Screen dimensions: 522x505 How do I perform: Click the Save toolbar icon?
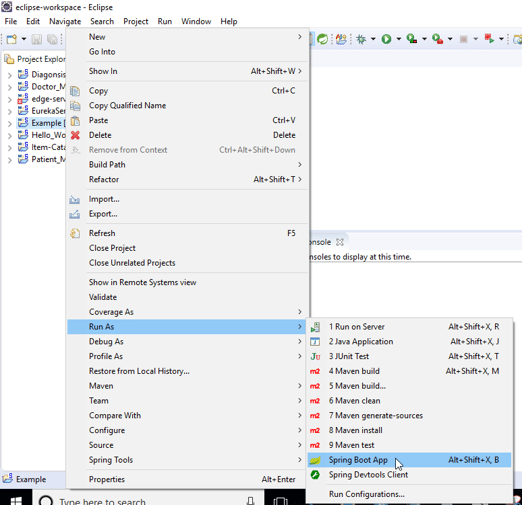pyautogui.click(x=37, y=39)
